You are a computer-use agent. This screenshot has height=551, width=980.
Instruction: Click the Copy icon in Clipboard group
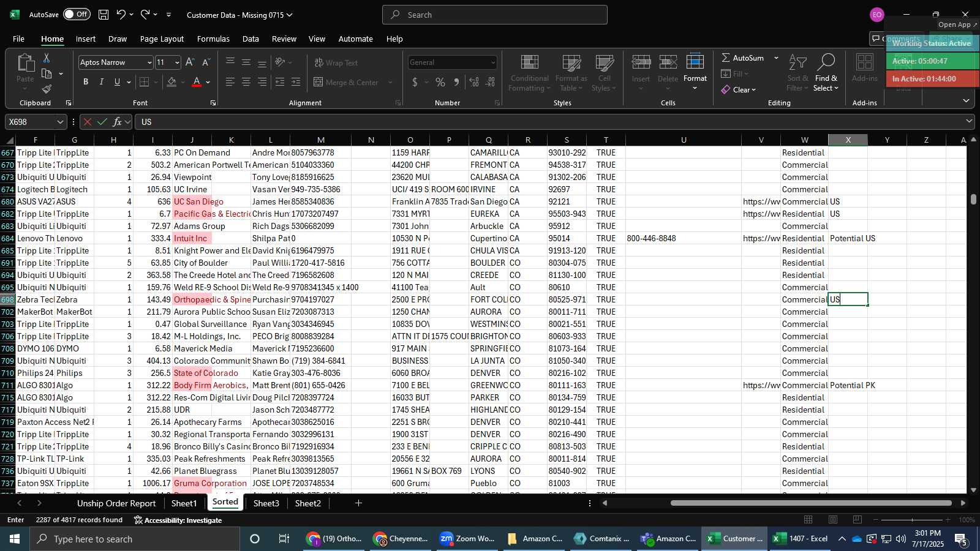pyautogui.click(x=47, y=73)
